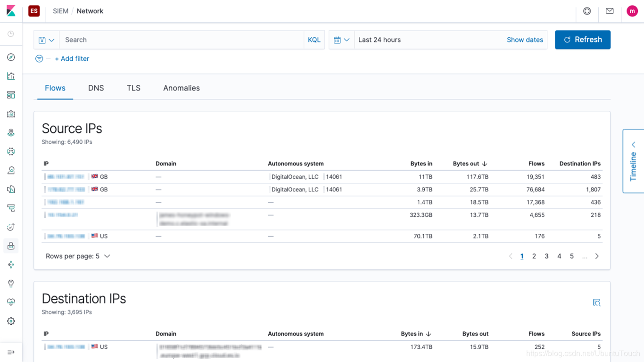Viewport: 644px width, 362px height.
Task: Click the IP link in the 25.7TB row
Action: 66,189
